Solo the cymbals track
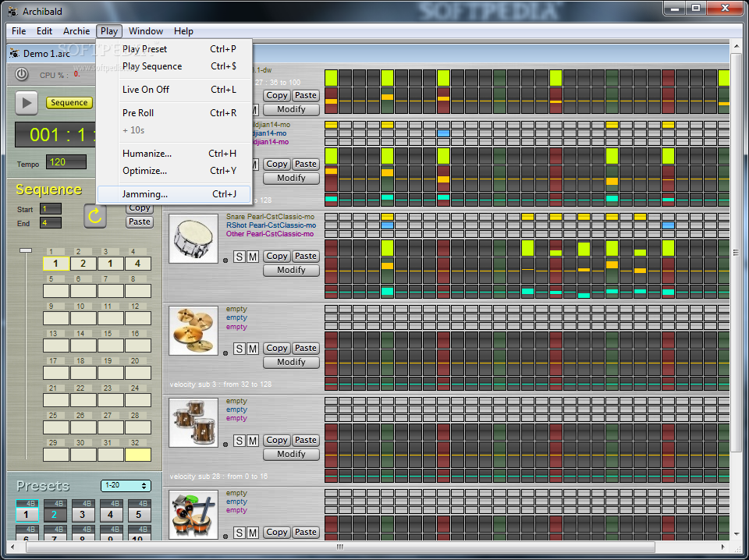Screen dimensions: 749x560 pos(240,349)
